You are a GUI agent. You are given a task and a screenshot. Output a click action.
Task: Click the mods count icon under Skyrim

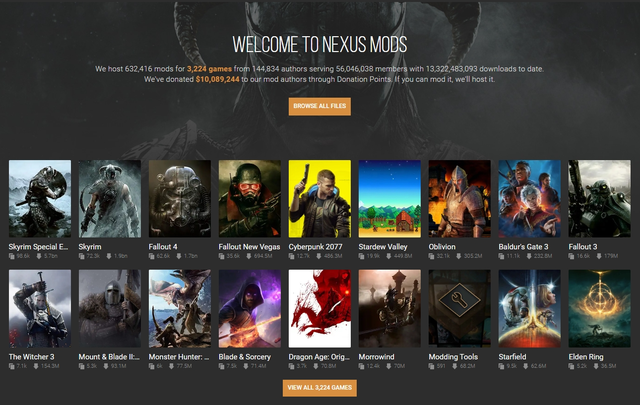82,256
